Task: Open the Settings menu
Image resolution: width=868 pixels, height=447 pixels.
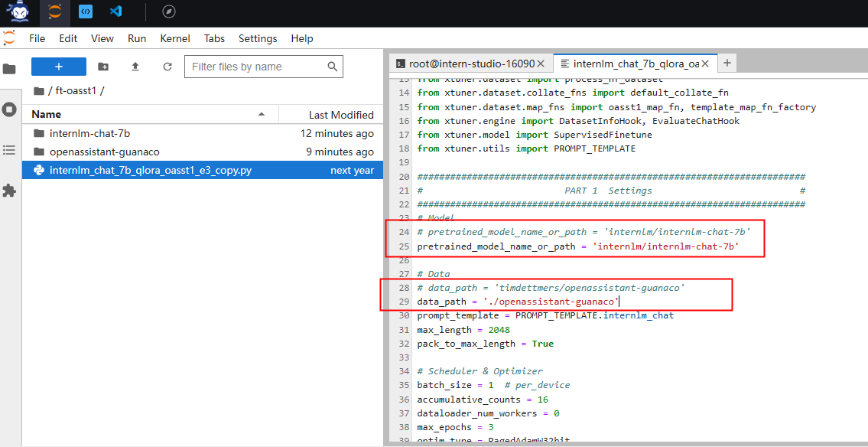Action: (258, 39)
